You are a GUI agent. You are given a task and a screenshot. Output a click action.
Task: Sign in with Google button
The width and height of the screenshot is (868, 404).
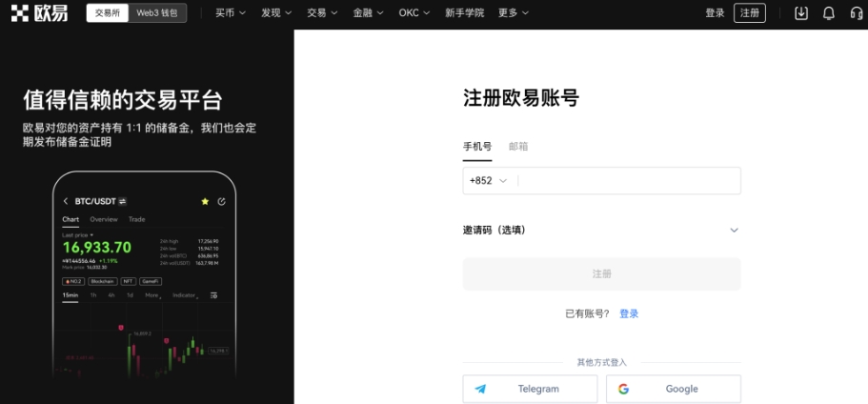[x=674, y=389]
